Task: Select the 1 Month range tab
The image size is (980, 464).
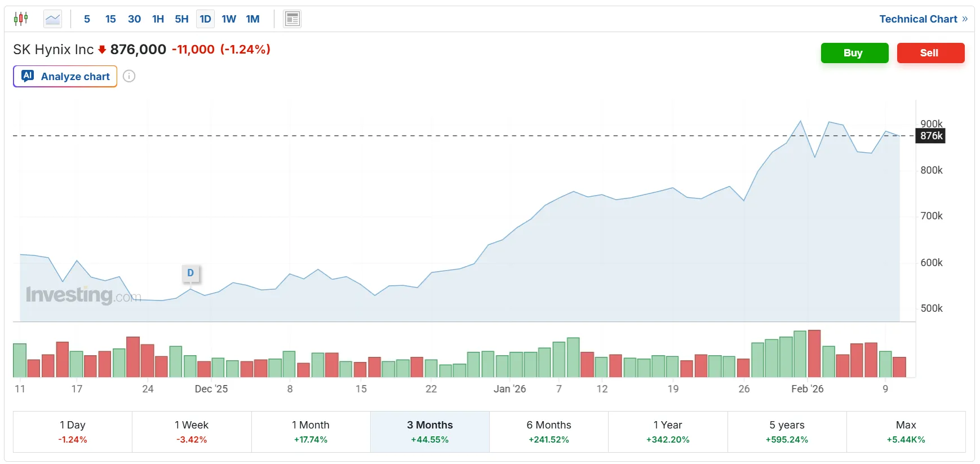Action: [x=311, y=431]
